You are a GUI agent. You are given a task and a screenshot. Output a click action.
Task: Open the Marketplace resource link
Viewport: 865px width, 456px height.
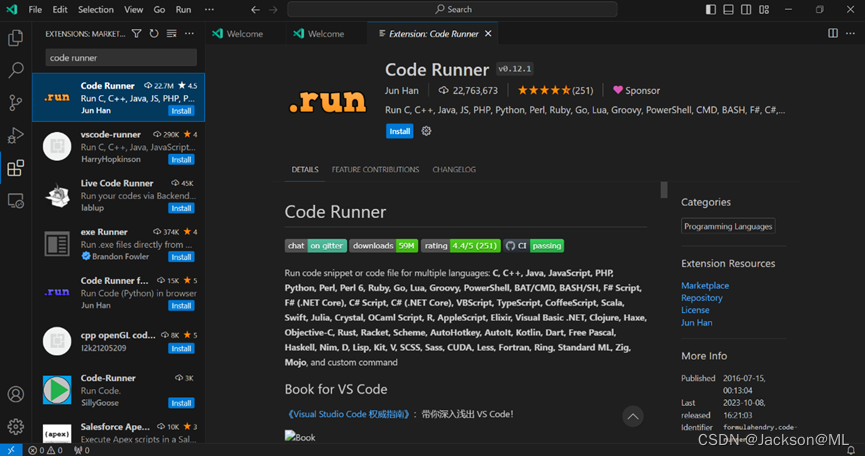click(x=704, y=285)
